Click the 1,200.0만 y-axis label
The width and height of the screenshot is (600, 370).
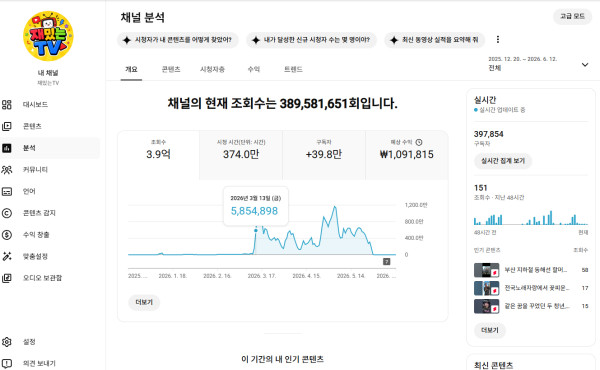pyautogui.click(x=416, y=205)
